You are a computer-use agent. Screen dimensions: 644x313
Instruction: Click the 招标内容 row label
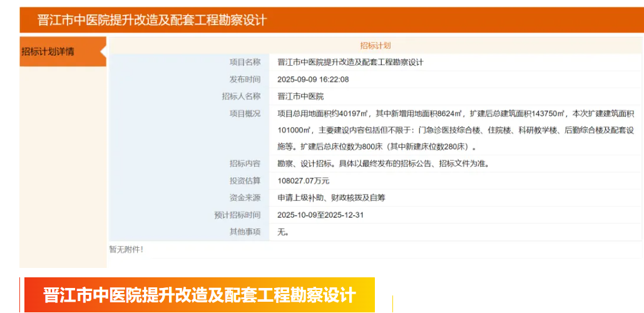click(245, 163)
